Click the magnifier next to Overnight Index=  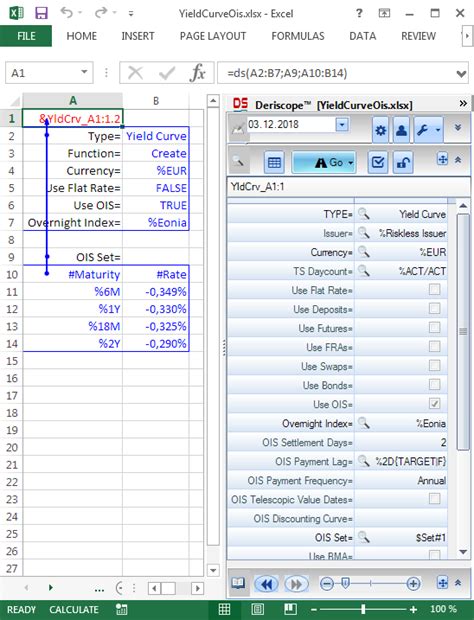point(363,423)
